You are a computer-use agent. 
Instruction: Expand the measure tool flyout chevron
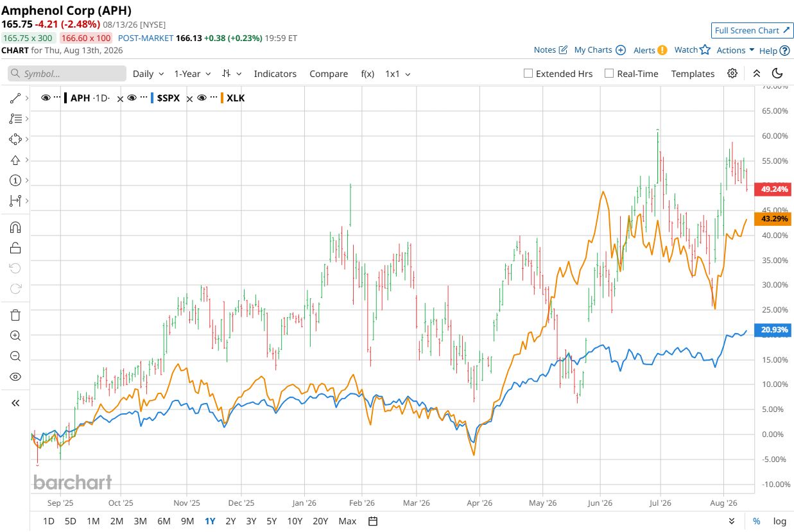pos(26,201)
